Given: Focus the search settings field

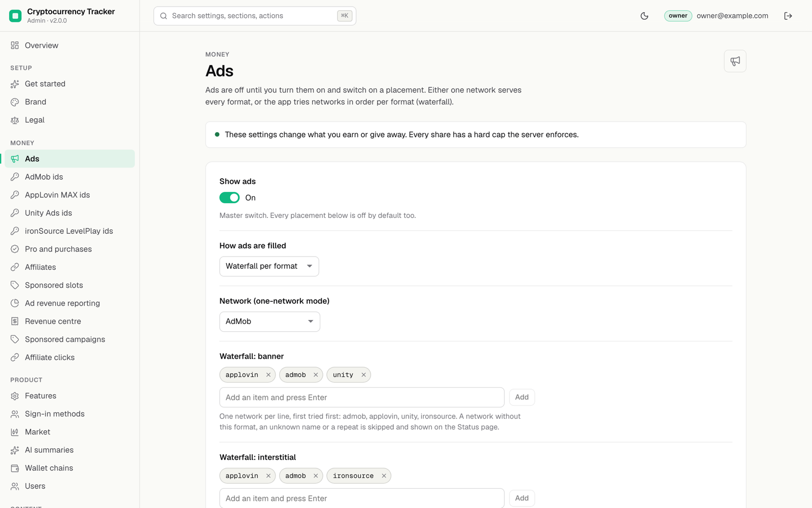Looking at the screenshot, I should click(x=255, y=16).
